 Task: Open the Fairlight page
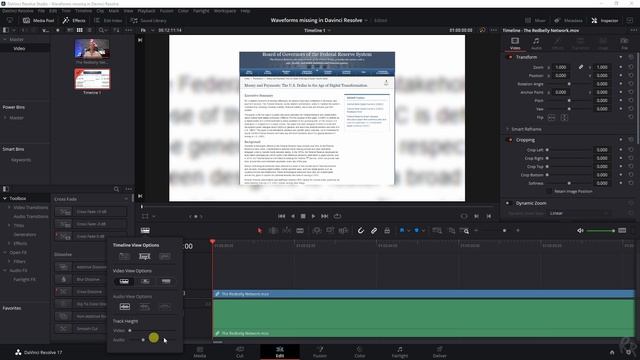point(400,352)
